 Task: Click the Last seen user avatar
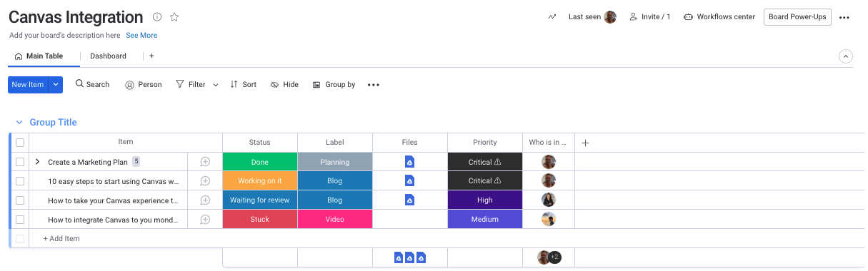coord(610,17)
